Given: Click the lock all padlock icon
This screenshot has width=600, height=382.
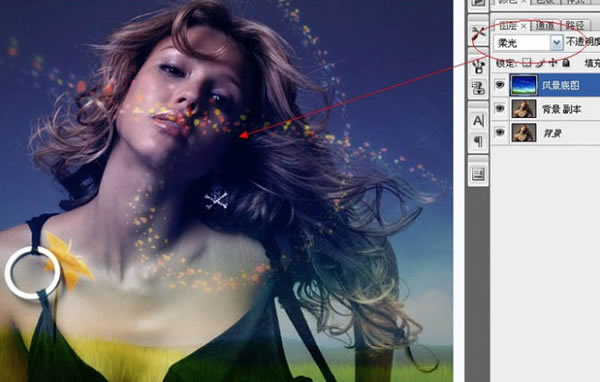Looking at the screenshot, I should click(566, 62).
